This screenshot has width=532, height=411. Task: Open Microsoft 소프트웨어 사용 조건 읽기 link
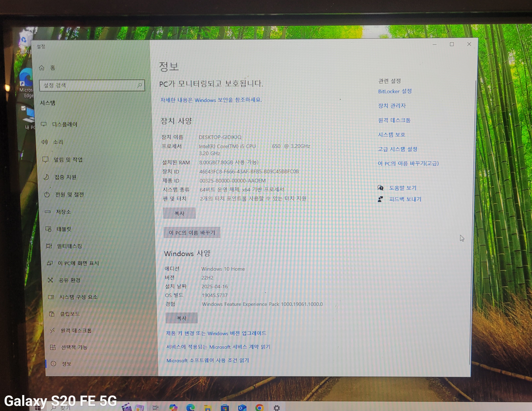pos(207,361)
